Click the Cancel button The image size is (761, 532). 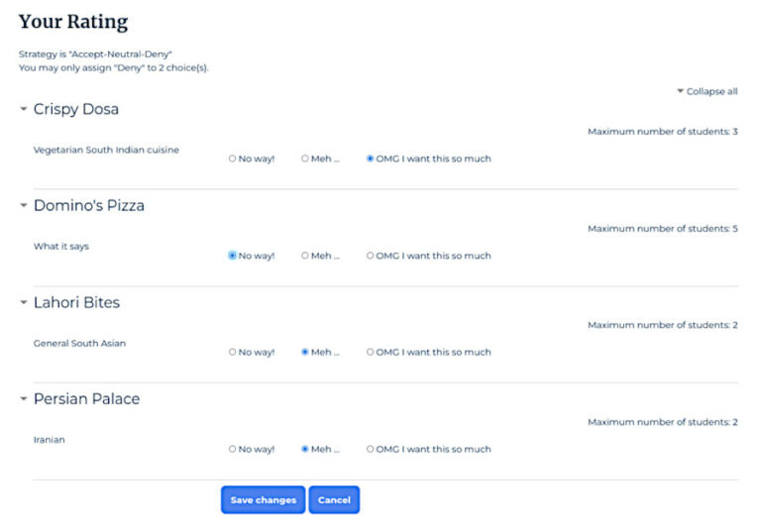point(334,500)
